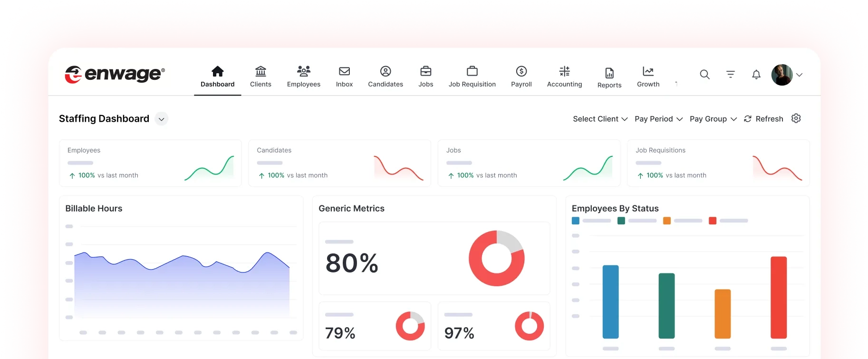
Task: Click the Refresh button
Action: (763, 119)
